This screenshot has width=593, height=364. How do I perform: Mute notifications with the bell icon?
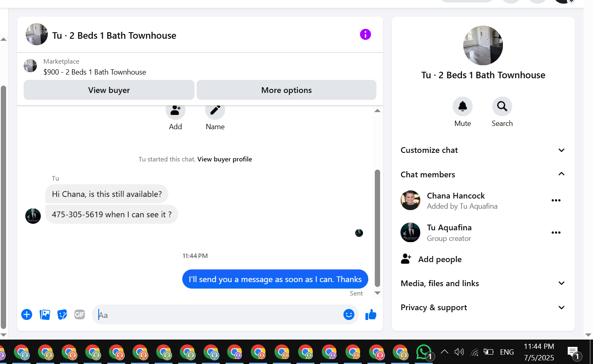click(462, 107)
